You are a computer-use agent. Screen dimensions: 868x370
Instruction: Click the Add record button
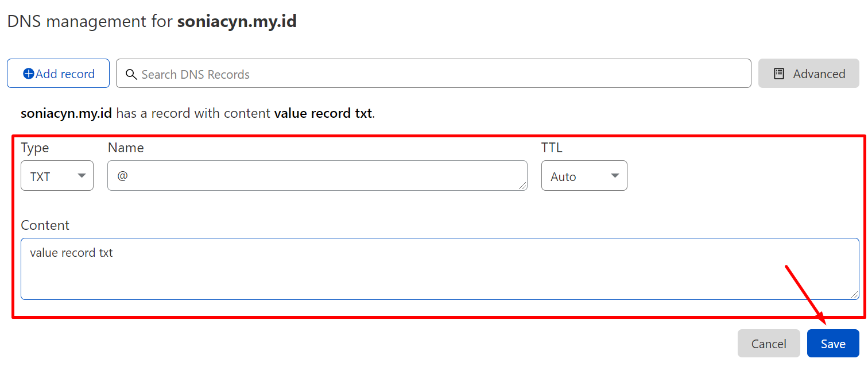pyautogui.click(x=58, y=74)
